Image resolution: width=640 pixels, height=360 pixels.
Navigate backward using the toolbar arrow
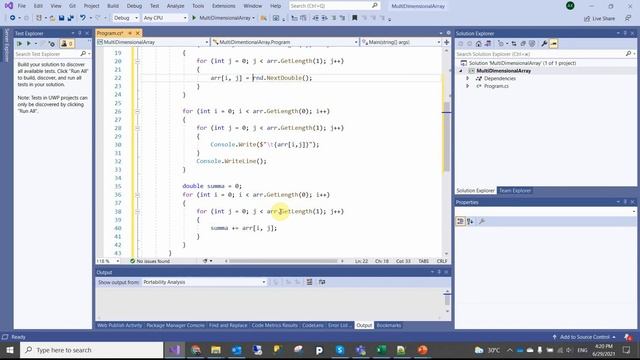point(12,18)
